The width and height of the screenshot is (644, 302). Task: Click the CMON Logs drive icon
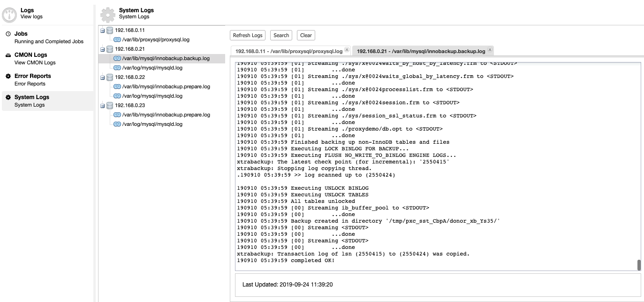[x=8, y=55]
